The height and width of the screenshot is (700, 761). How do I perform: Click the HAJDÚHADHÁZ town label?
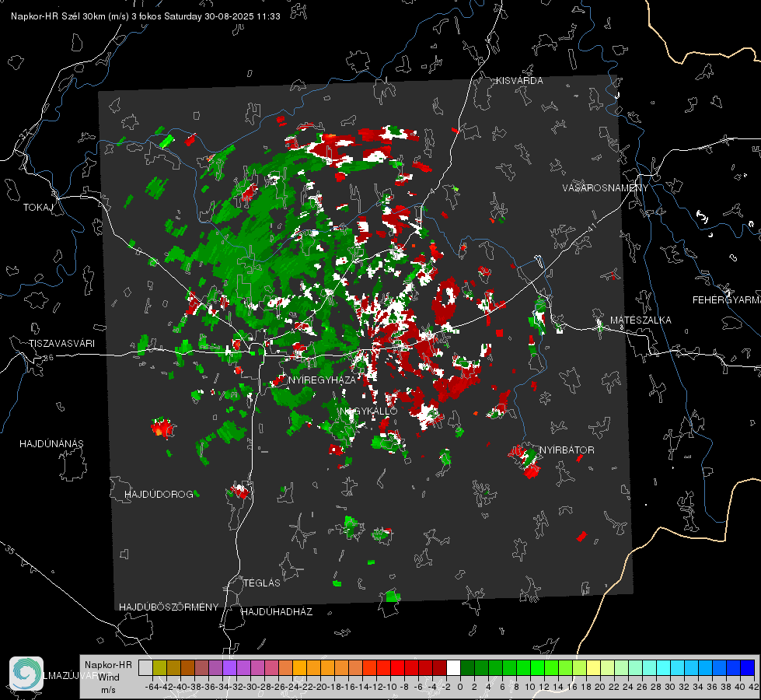tap(277, 611)
